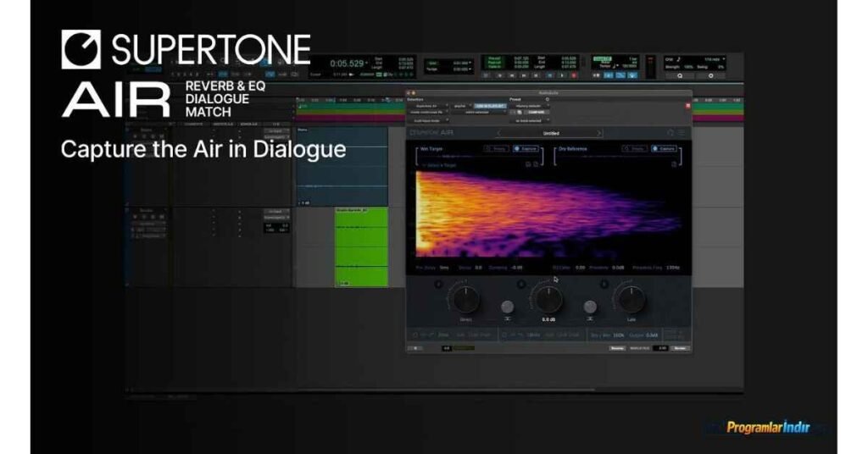Click the Pre-Delay value 0ms
Viewport: 868px width, 454px height.
(x=444, y=268)
